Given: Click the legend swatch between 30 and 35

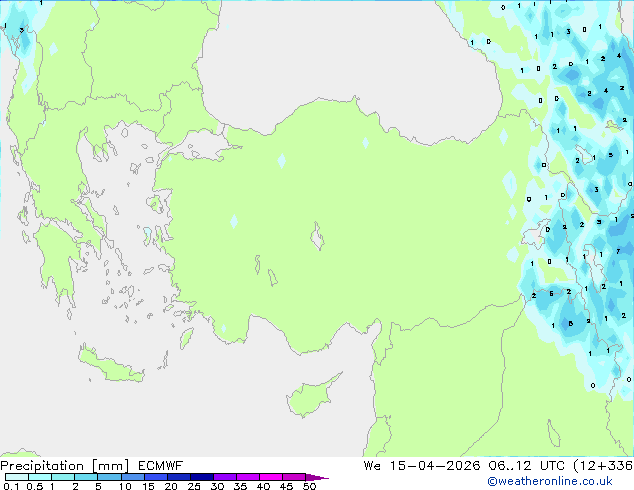Looking at the screenshot, I should (224, 477).
